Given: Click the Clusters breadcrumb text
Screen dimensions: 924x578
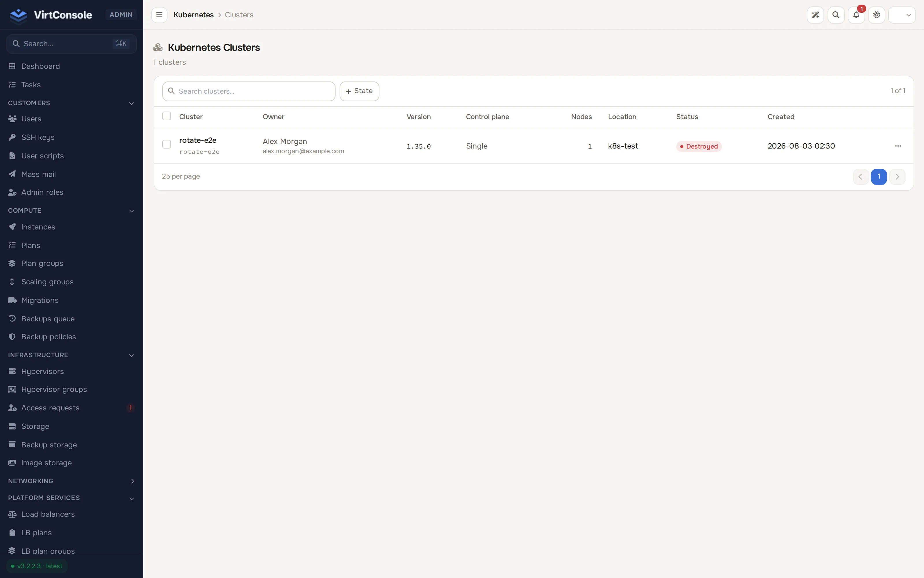Looking at the screenshot, I should 239,15.
